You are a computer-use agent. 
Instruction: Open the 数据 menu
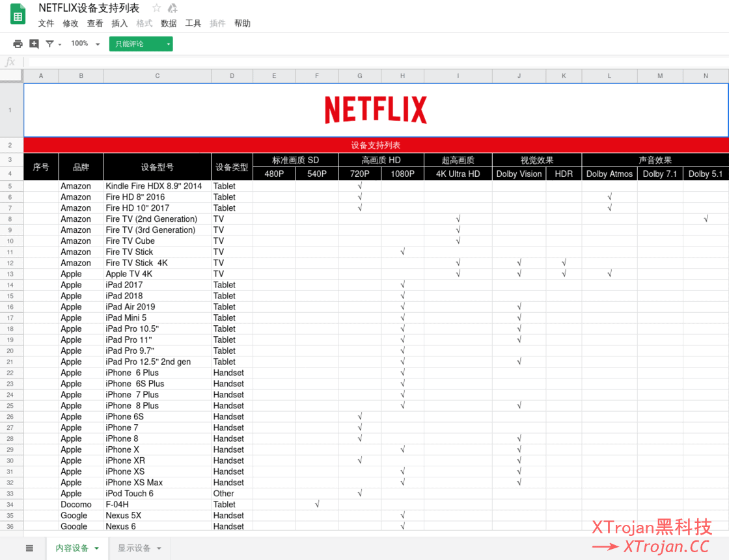pos(169,23)
